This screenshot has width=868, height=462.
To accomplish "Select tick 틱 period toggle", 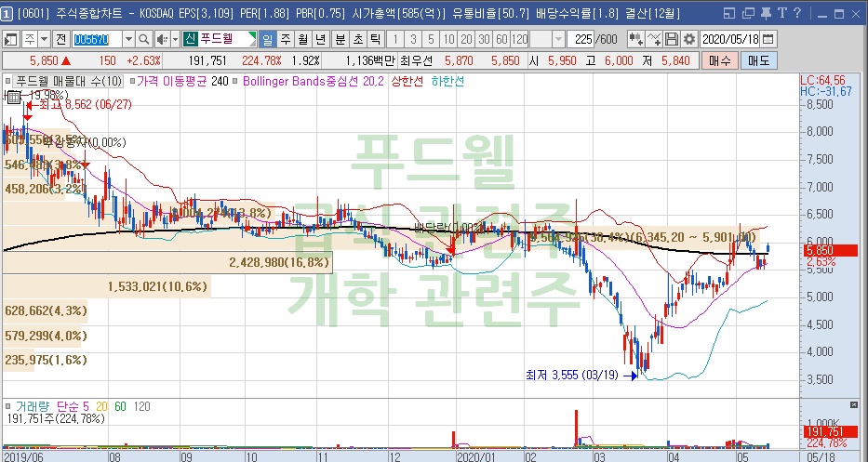I will (376, 39).
